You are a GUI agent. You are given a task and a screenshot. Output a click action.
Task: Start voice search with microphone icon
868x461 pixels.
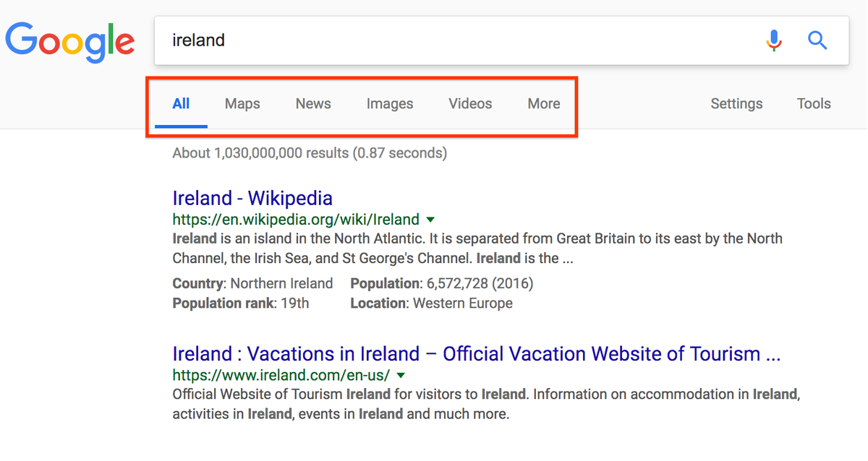click(x=774, y=40)
